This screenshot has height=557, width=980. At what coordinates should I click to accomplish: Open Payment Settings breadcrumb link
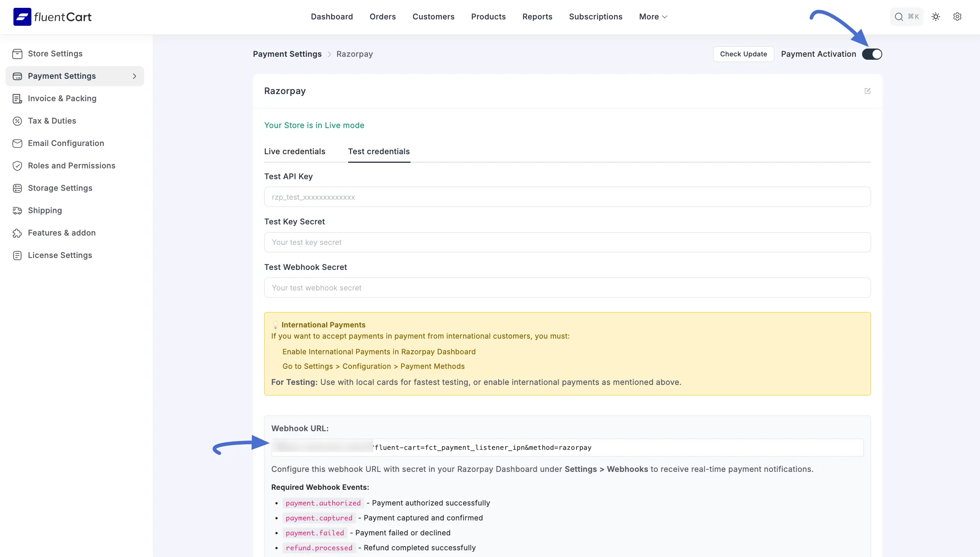click(x=287, y=54)
